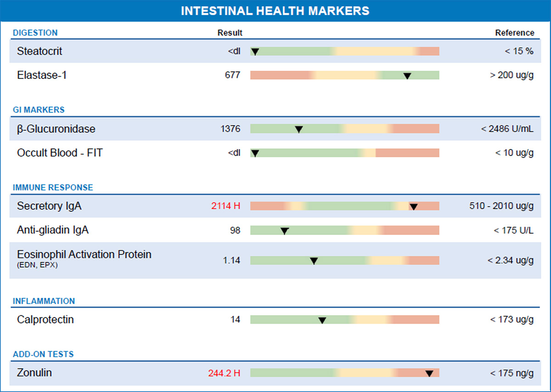The height and width of the screenshot is (392, 551).
Task: Click the Elastase-1 triangle marker on bar
Action: click(x=407, y=75)
